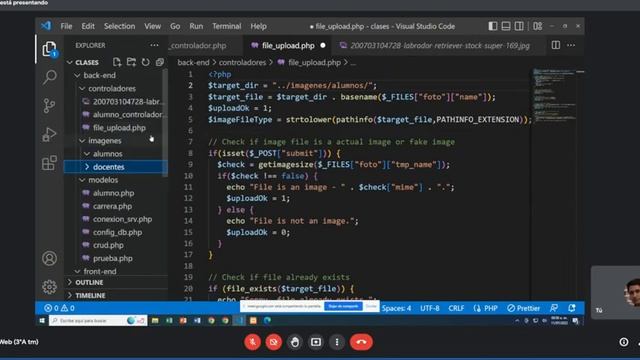Click the feedback icon in status bar
The width and height of the screenshot is (640, 360).
point(554,308)
